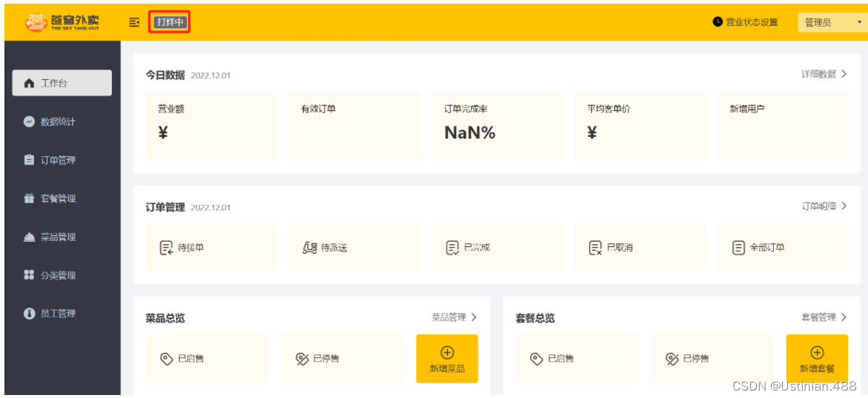Click the dish cover icon next to 菜品管理
The width and height of the screenshot is (868, 398).
(30, 237)
